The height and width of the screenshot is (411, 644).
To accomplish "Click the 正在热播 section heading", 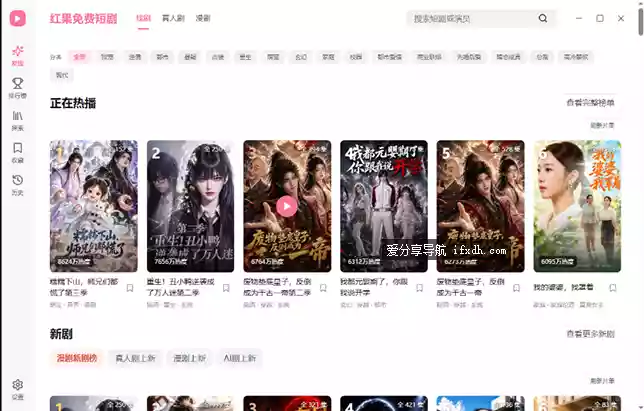I will [73, 103].
